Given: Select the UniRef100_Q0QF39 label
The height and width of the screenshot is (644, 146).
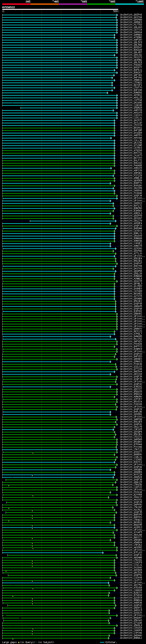Looking at the screenshot, I should (131, 376).
